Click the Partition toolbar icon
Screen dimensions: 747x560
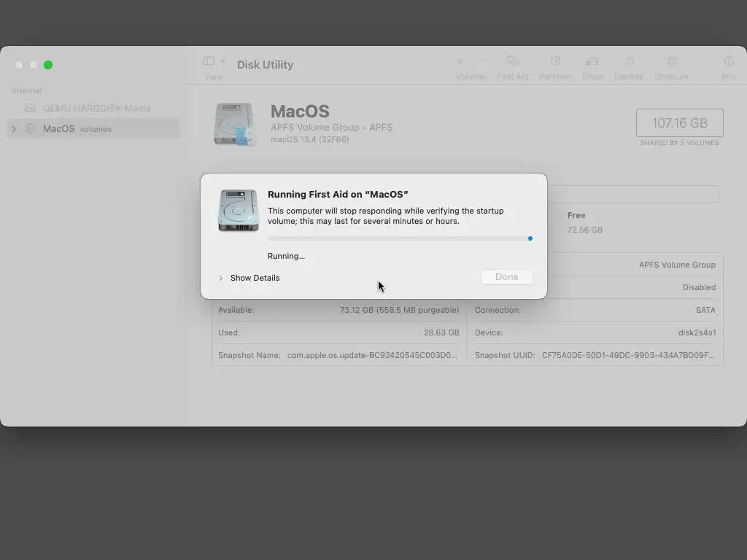555,61
